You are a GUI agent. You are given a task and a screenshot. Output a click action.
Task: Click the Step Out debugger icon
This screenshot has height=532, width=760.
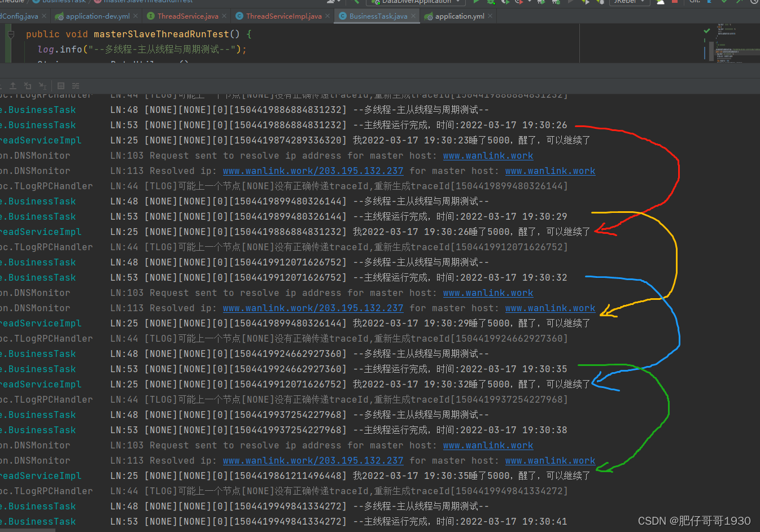13,86
